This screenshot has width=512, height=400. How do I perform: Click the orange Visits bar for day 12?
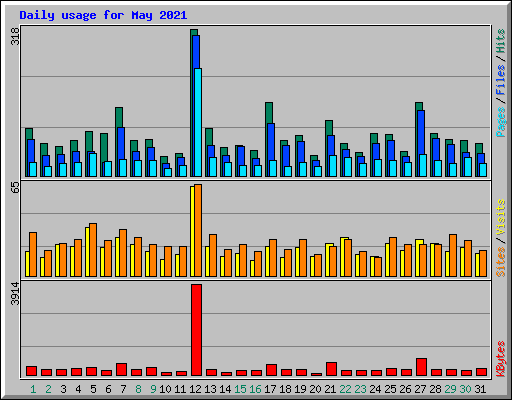click(x=198, y=230)
